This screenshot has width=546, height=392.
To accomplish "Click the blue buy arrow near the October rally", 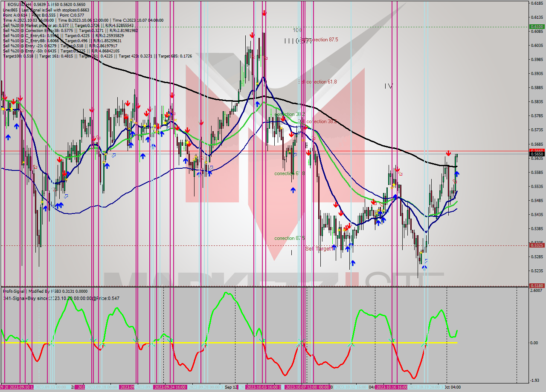I will coord(456,173).
